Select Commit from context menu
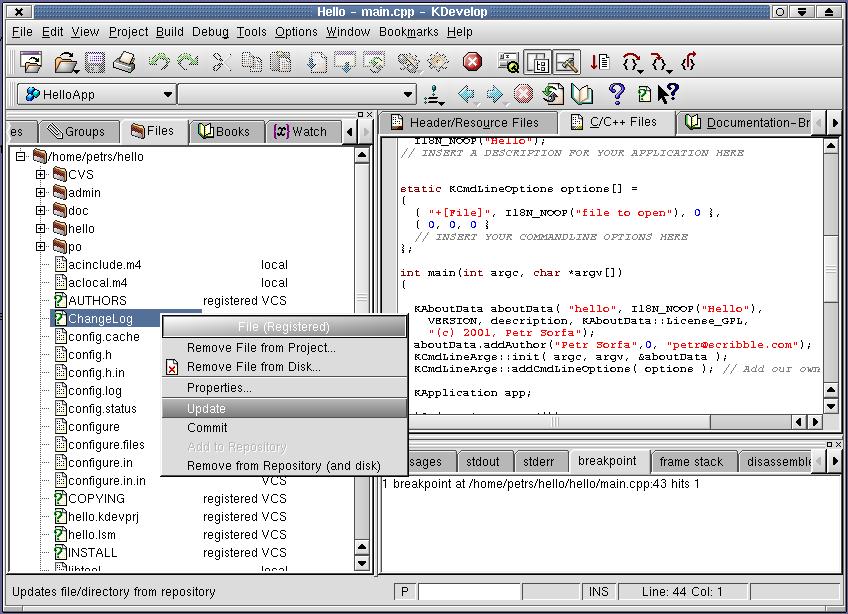The width and height of the screenshot is (848, 614). click(207, 428)
